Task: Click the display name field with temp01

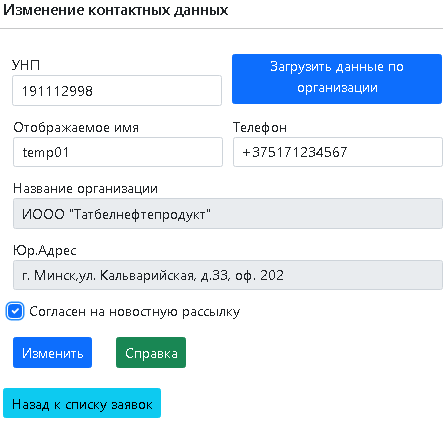Action: click(118, 152)
